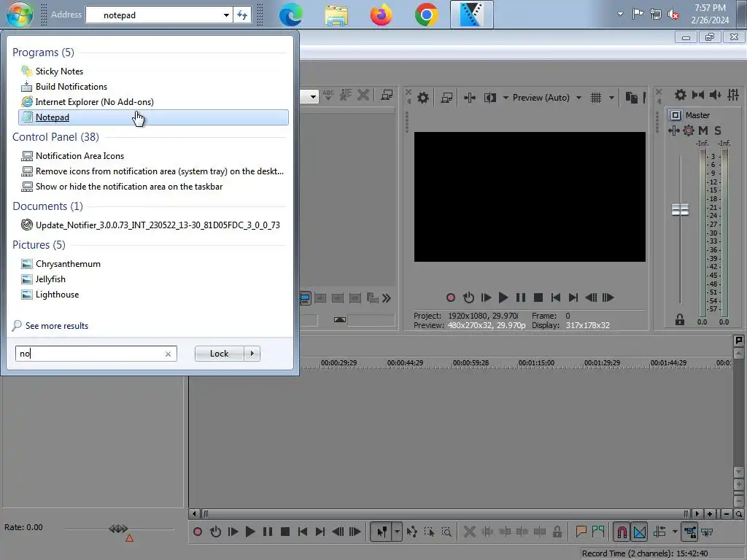Open Normal Edit Tool dropdown arrow
This screenshot has width=747, height=560.
click(x=397, y=532)
